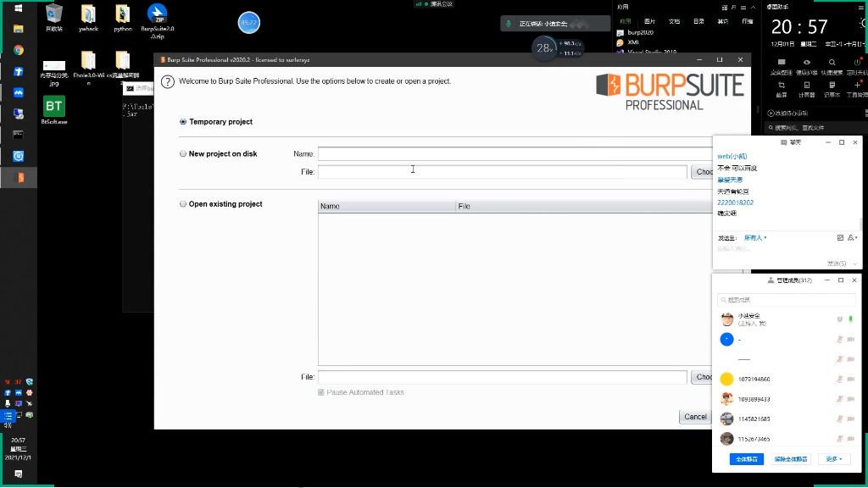This screenshot has height=488, width=868.
Task: Click the image icon in chat window
Action: click(840, 238)
